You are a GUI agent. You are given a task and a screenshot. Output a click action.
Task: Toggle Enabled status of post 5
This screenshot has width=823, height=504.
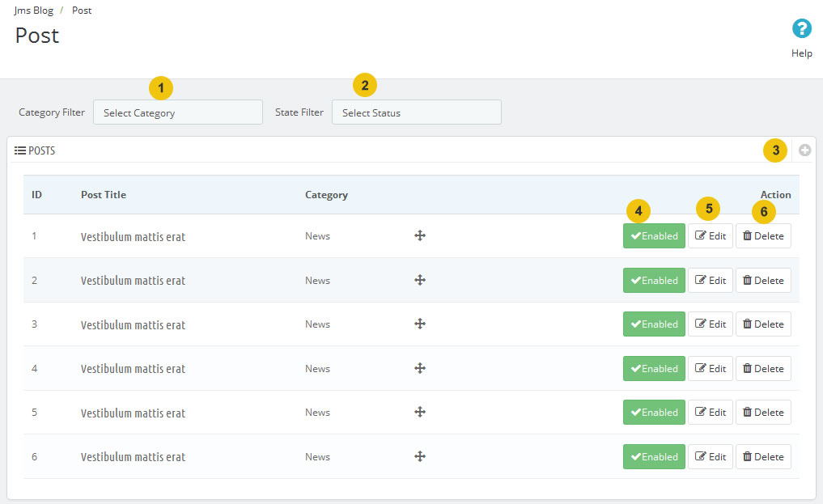pyautogui.click(x=654, y=413)
